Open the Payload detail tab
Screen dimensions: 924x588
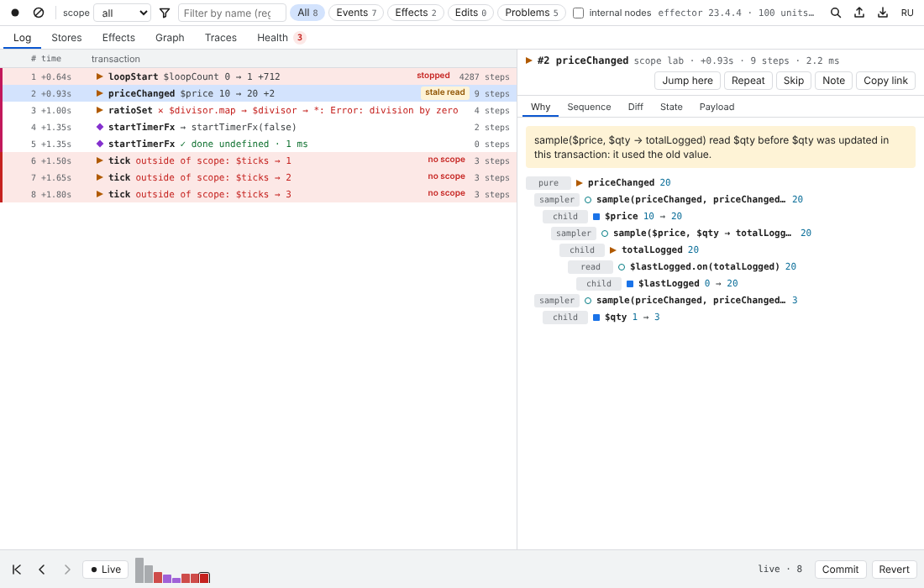pyautogui.click(x=717, y=107)
